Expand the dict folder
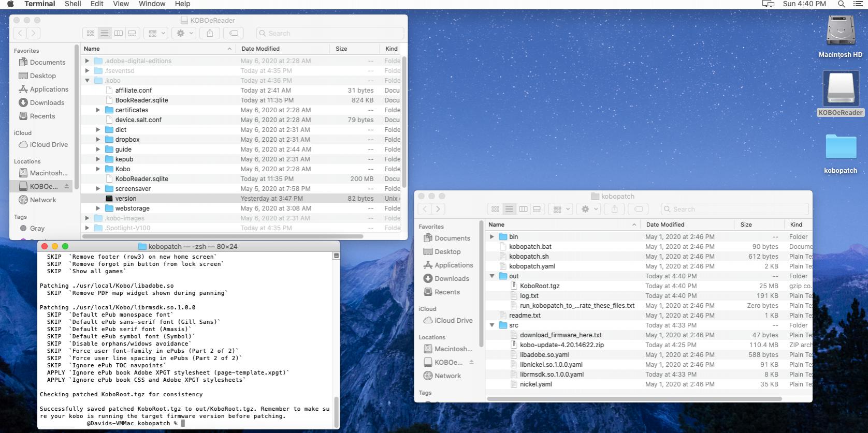The height and width of the screenshot is (433, 868). point(98,130)
